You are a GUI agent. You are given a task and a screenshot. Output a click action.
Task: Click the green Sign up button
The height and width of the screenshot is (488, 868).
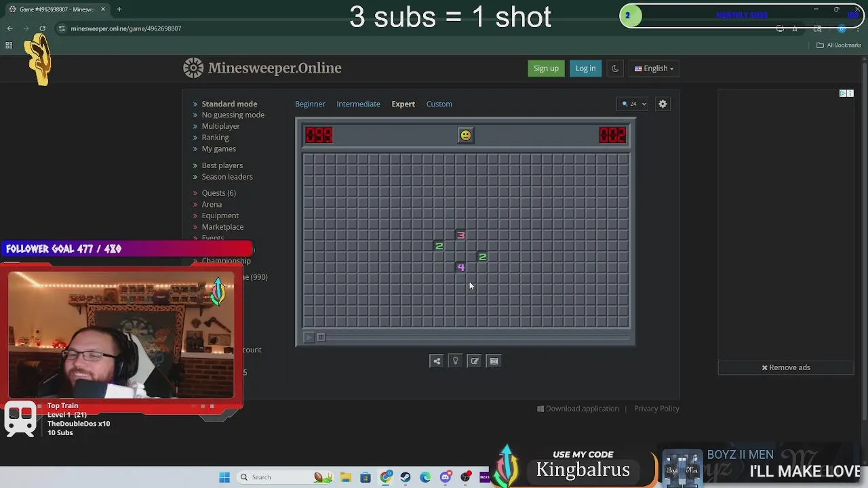(x=546, y=68)
